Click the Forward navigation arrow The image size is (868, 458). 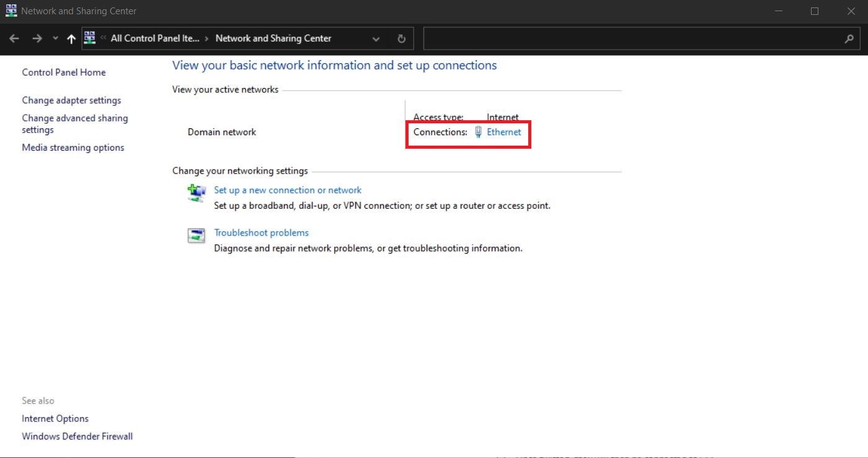click(x=37, y=38)
